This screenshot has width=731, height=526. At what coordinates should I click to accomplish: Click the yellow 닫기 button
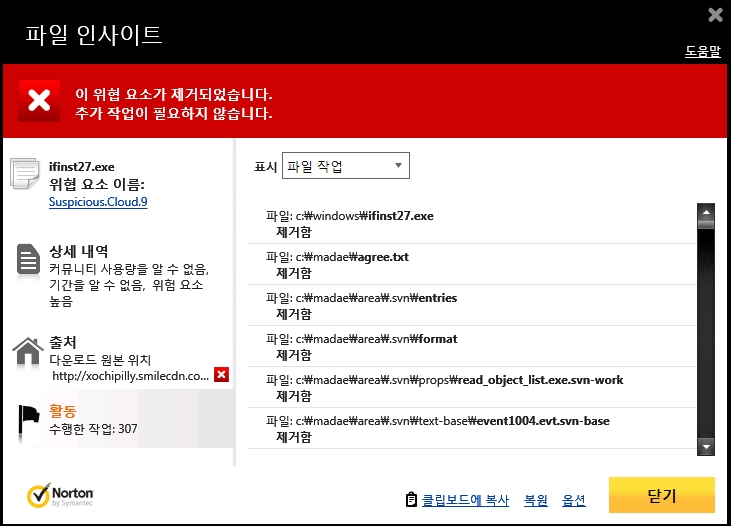point(662,495)
